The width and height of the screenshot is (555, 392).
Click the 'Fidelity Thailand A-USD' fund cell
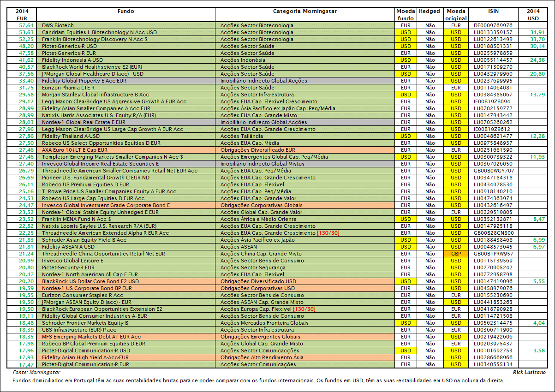[x=126, y=136]
